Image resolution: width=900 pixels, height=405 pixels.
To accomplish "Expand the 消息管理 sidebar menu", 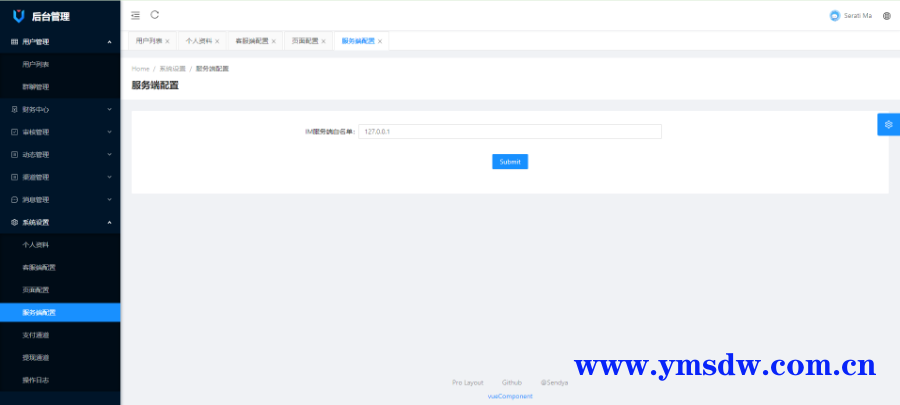I will point(60,199).
